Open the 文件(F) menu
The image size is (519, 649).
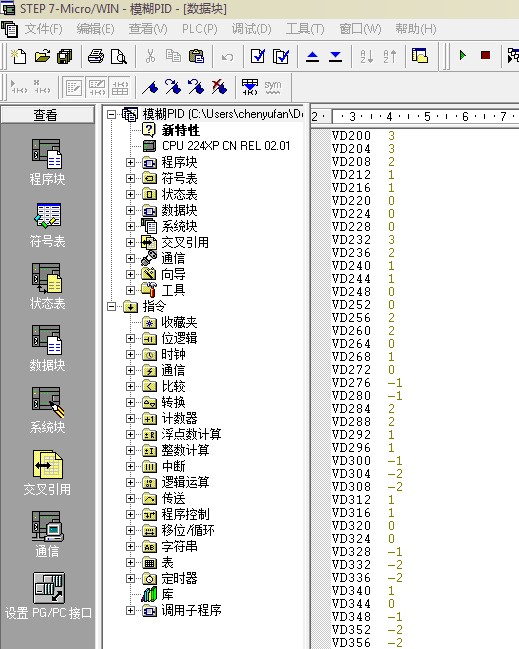[x=43, y=29]
